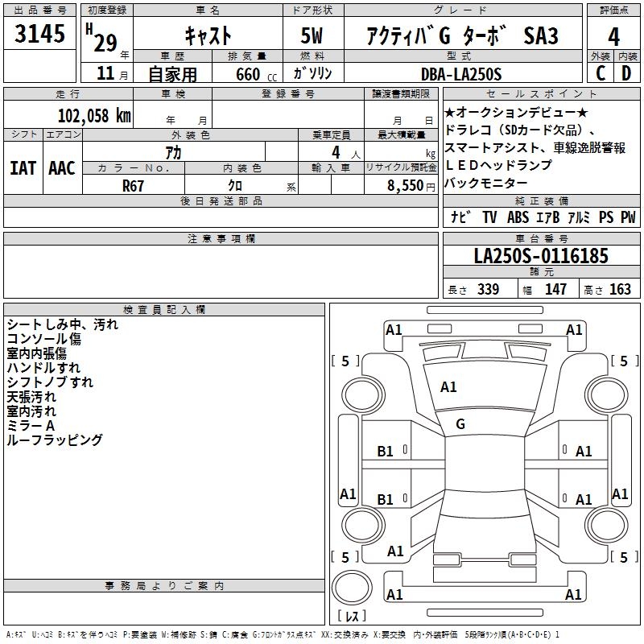Click the ★オークションデビュー★ sales point line
The image size is (644, 644).
tap(516, 112)
